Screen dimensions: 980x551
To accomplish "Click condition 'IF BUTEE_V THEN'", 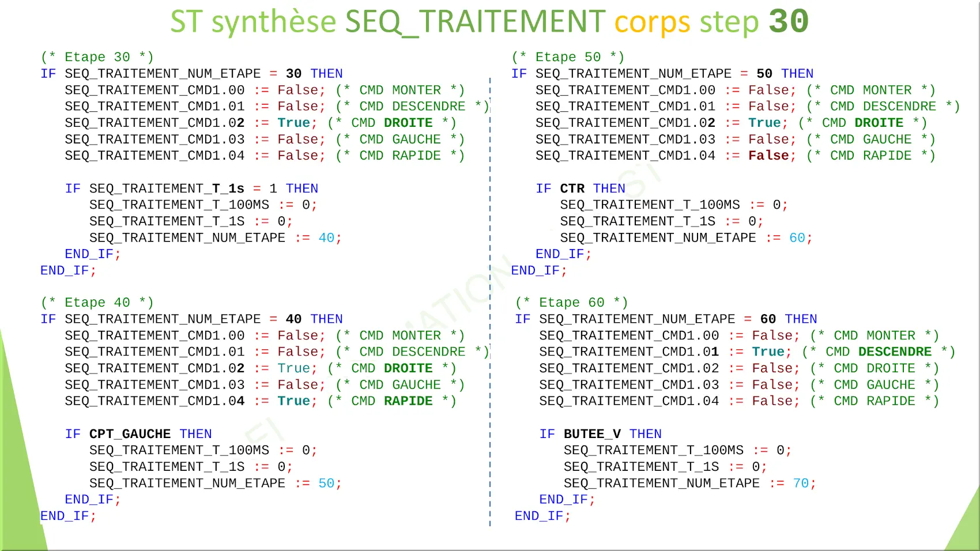I will (601, 434).
